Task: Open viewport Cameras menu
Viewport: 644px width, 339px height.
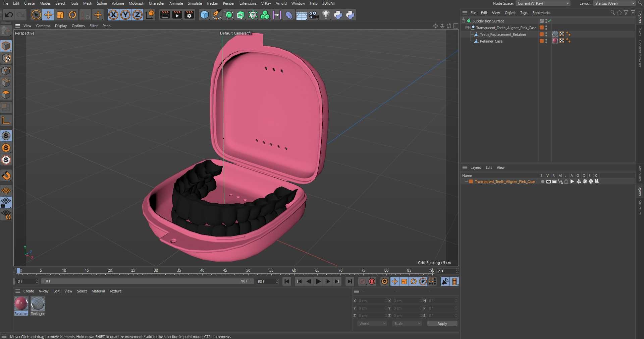Action: 43,26
